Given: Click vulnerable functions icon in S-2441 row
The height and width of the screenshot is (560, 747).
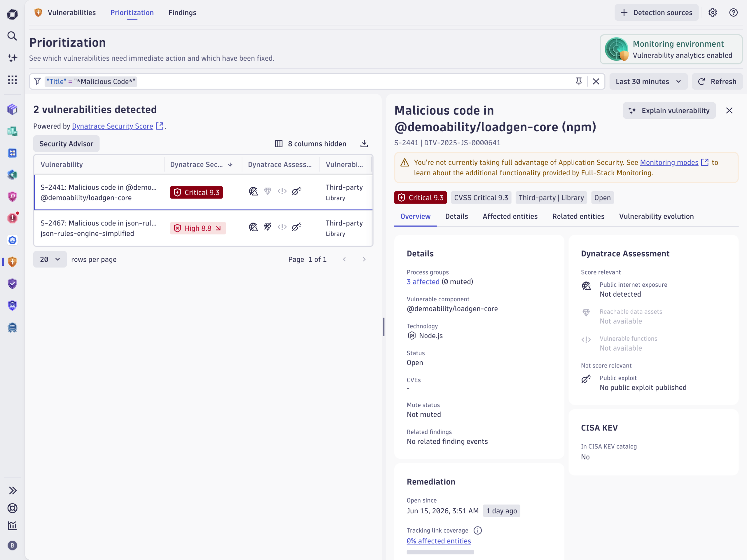Looking at the screenshot, I should click(x=282, y=191).
